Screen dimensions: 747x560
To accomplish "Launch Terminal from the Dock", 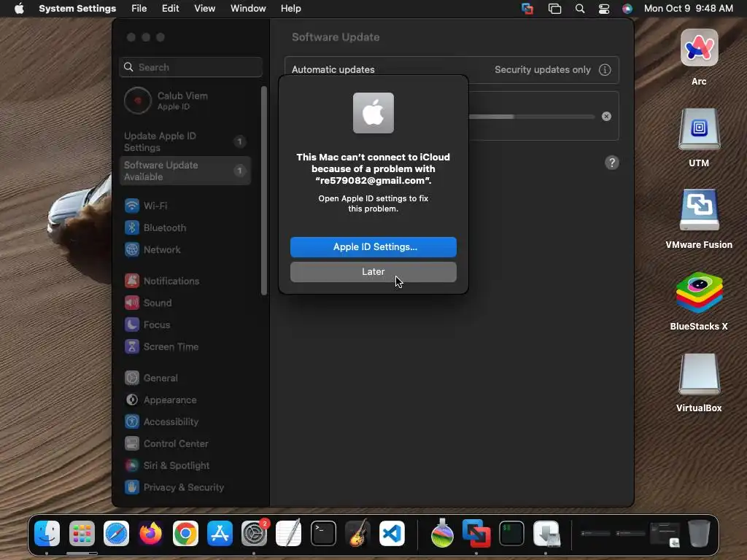I will (323, 533).
